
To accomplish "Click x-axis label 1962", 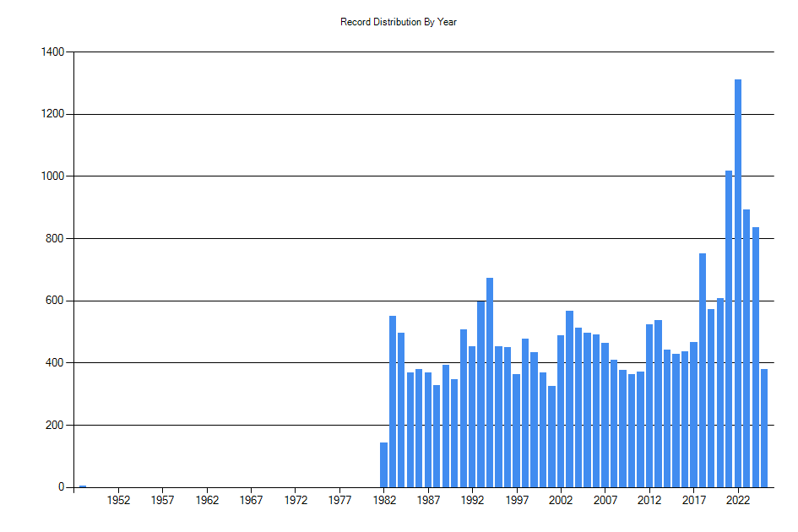I will pos(207,501).
